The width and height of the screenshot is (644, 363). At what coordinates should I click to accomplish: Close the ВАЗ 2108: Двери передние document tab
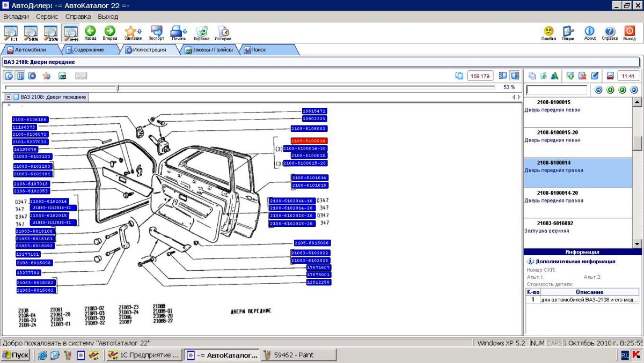point(9,97)
